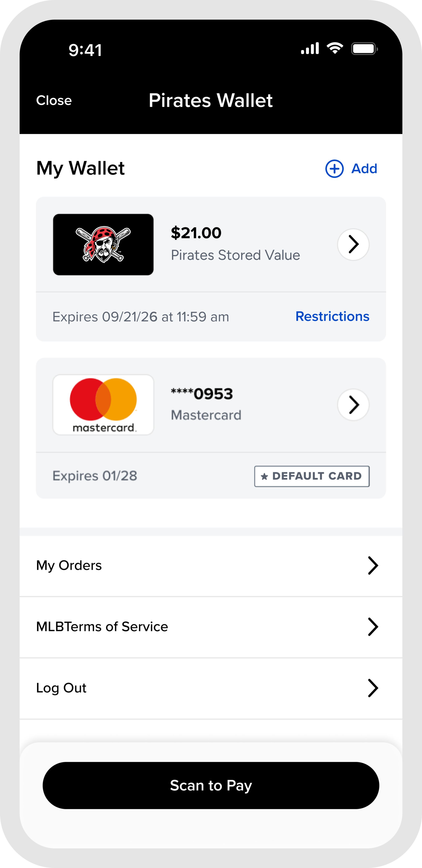Open Pirates Stored Value details arrow
Viewport: 422px width, 868px height.
[x=353, y=244]
